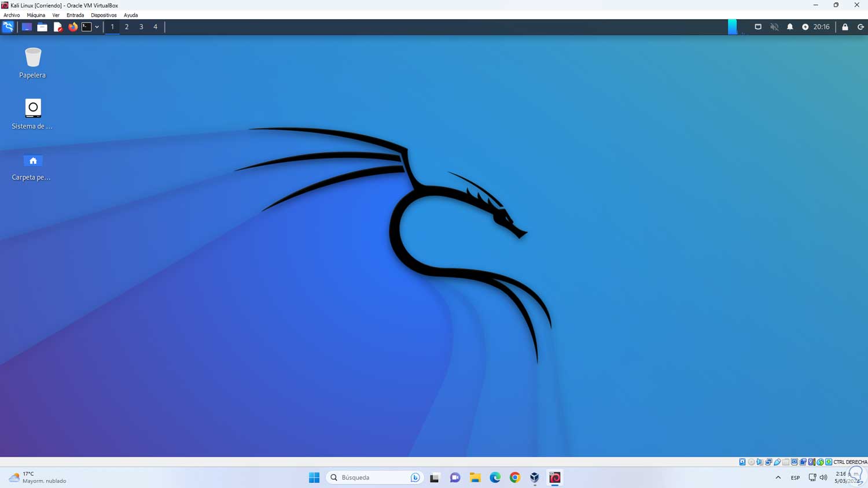Click the CTRL DERECHA host key label
The height and width of the screenshot is (488, 868).
(x=850, y=462)
